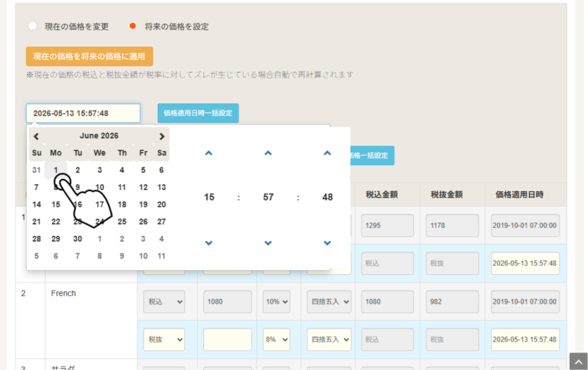Go to next month in calendar
Viewport: 588px width, 370px height.
161,137
